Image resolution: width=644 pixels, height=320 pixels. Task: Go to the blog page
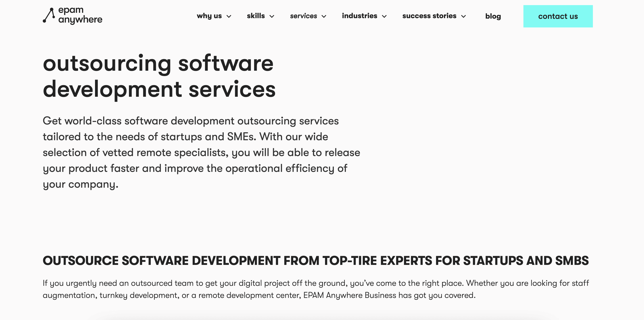coord(493,16)
